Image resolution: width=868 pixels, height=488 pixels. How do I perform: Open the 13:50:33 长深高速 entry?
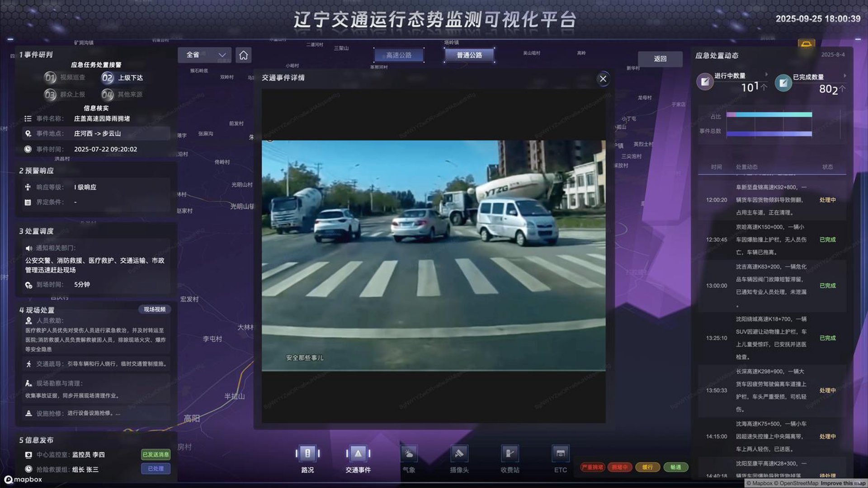(x=772, y=390)
